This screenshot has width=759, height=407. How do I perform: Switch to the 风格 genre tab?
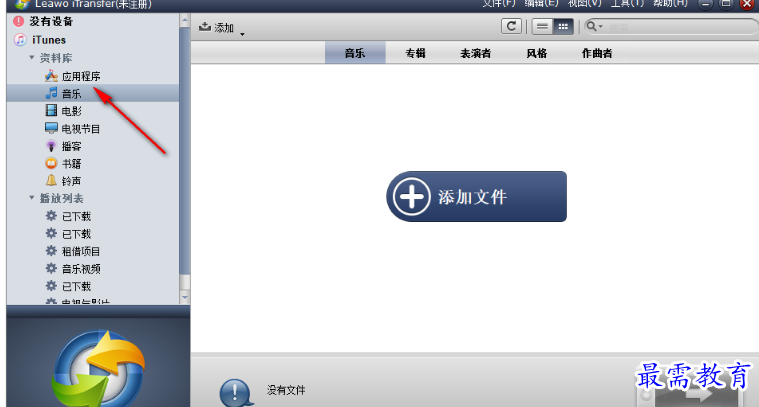pyautogui.click(x=536, y=53)
